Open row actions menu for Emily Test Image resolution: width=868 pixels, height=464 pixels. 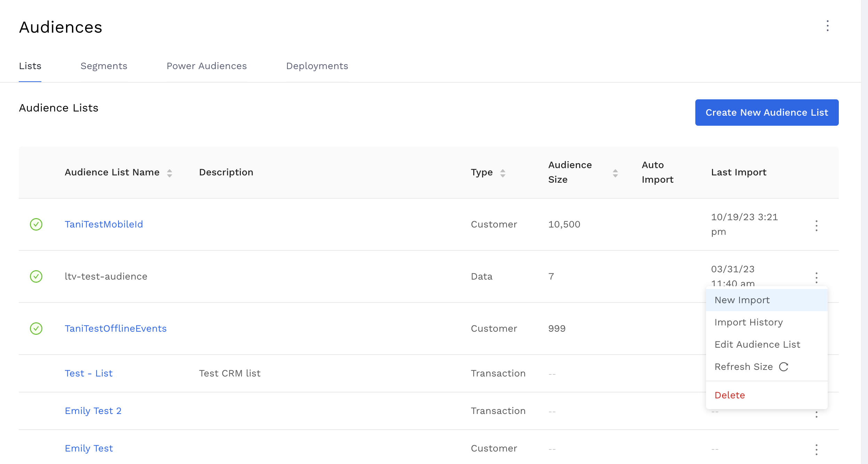(x=816, y=449)
